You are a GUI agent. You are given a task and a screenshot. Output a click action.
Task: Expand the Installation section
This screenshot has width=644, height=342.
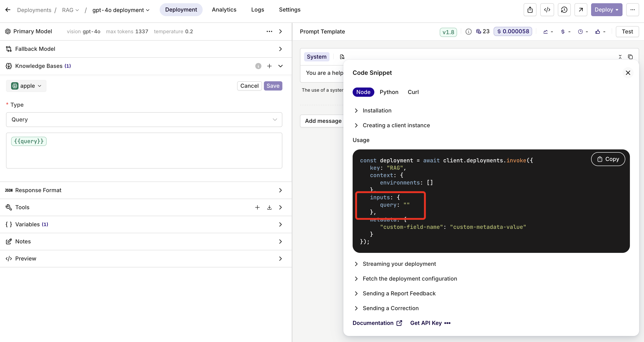376,110
